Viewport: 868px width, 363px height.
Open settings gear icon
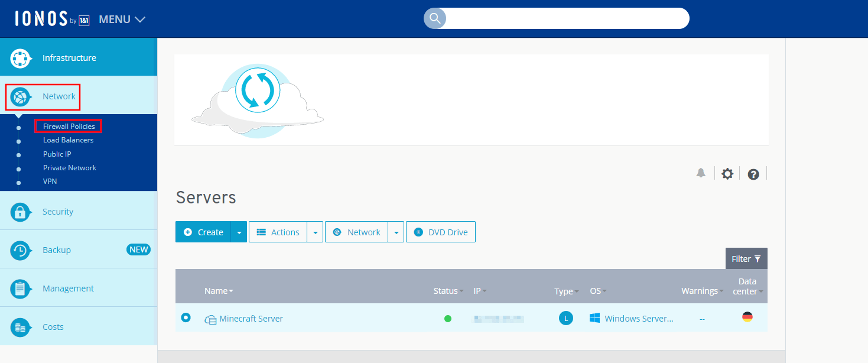coord(727,174)
